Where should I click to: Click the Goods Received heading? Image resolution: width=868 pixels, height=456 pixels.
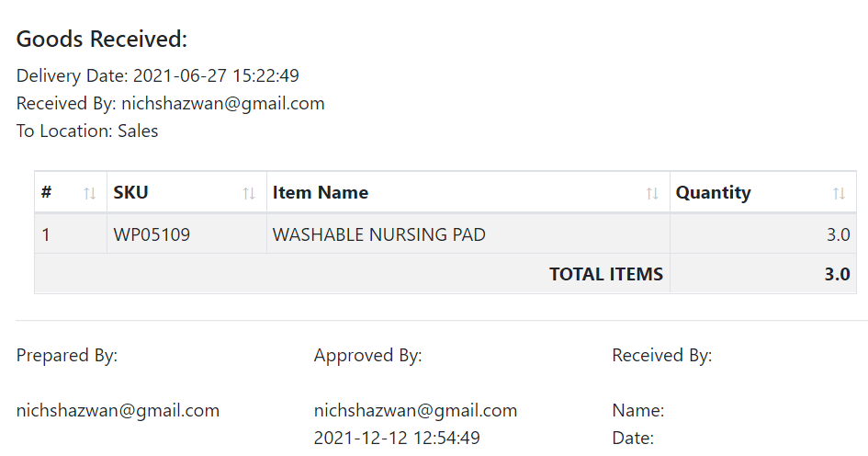pos(102,40)
